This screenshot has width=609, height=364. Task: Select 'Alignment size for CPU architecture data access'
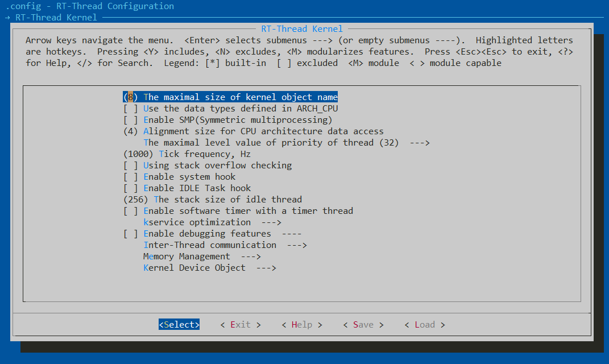[x=253, y=131]
